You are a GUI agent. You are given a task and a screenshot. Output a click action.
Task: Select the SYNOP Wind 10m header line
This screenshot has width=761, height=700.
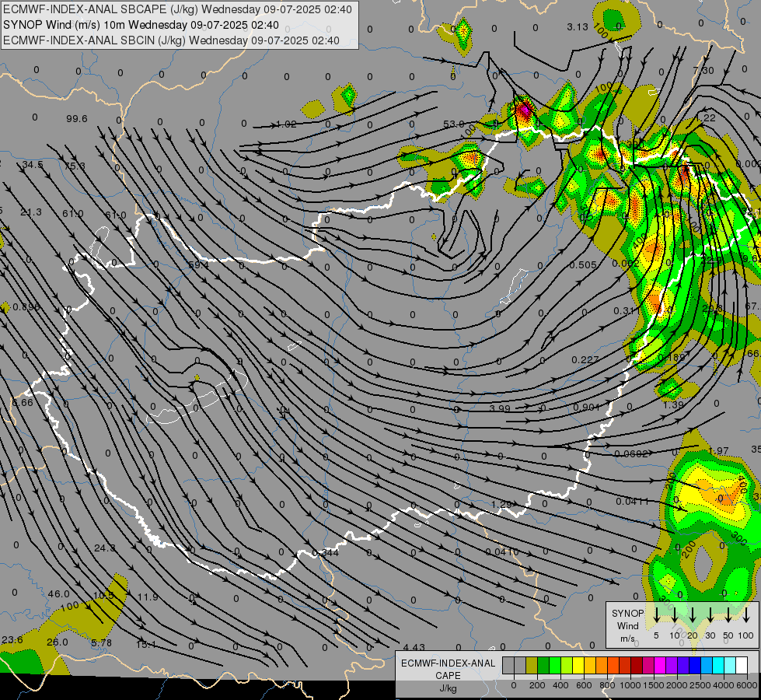(x=141, y=25)
